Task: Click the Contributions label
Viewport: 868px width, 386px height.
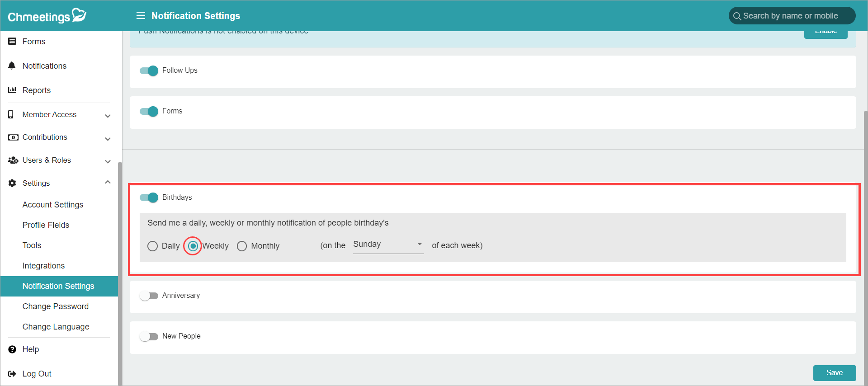Action: [x=45, y=137]
